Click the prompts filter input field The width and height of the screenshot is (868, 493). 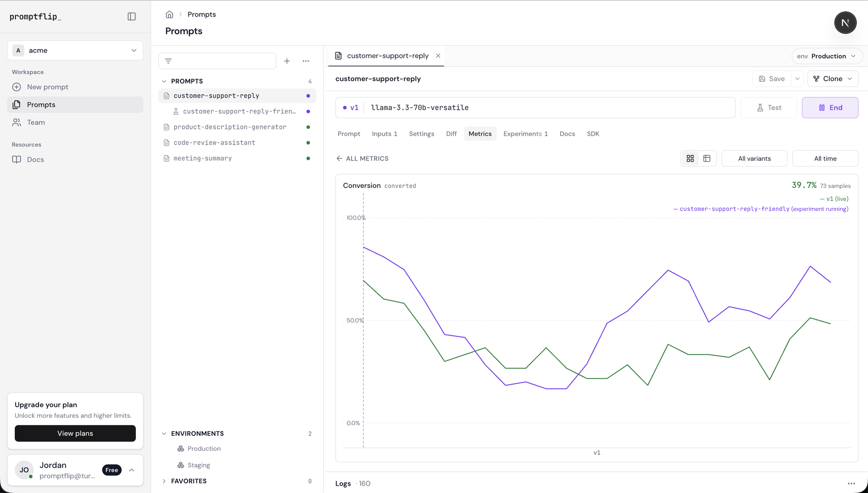pyautogui.click(x=217, y=61)
